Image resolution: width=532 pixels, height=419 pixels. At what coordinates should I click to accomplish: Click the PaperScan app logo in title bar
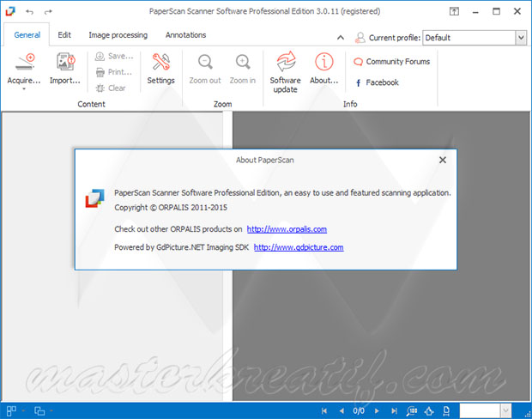pos(10,11)
